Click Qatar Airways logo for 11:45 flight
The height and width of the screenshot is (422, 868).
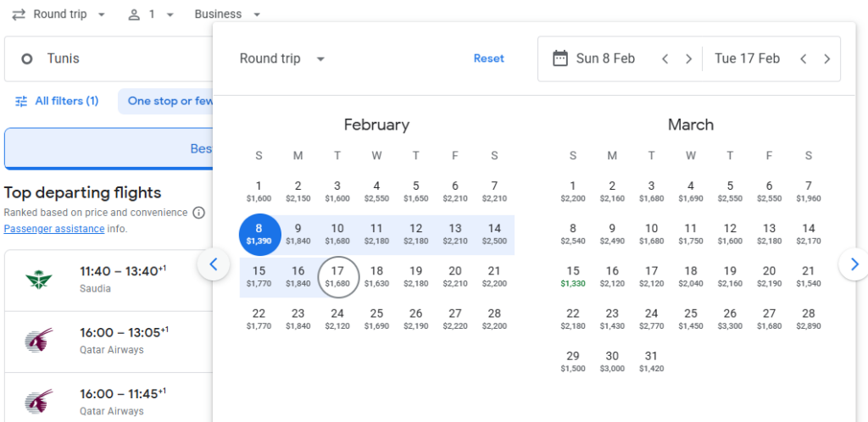click(x=39, y=403)
